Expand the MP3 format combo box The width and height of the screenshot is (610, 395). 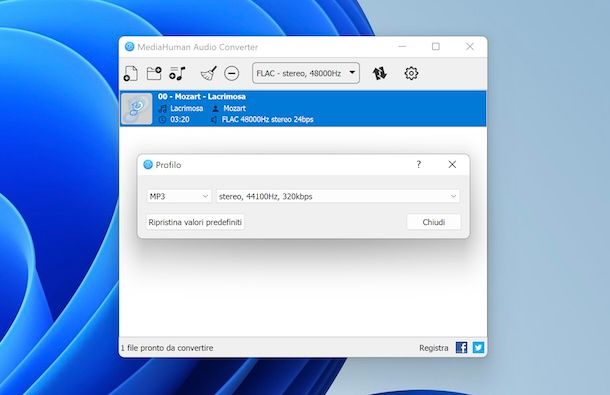coord(179,196)
